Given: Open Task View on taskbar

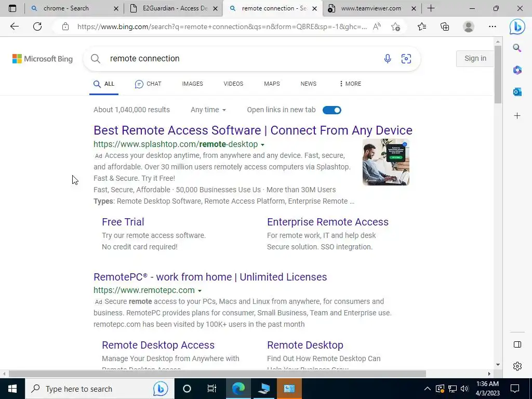Looking at the screenshot, I should point(212,389).
